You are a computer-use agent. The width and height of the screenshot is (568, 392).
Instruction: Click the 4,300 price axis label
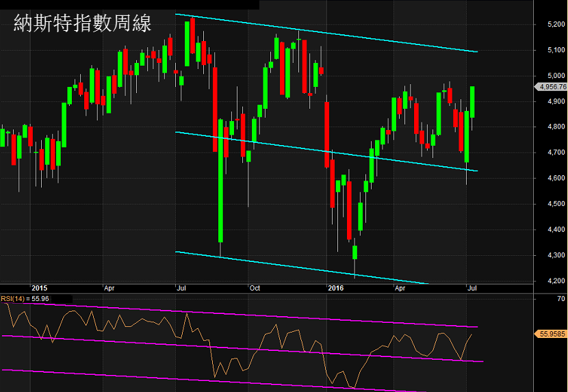[x=556, y=255]
